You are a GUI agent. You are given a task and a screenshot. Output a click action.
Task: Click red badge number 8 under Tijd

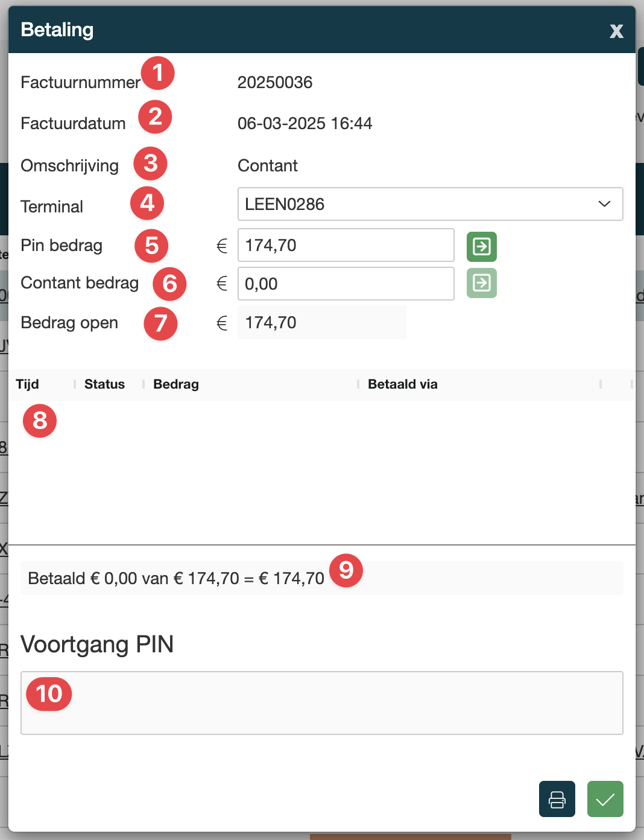[40, 421]
